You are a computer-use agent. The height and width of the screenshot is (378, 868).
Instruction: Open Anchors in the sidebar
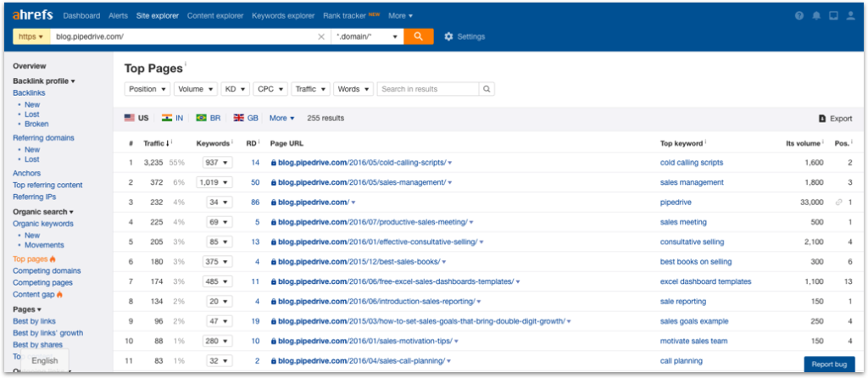click(26, 173)
